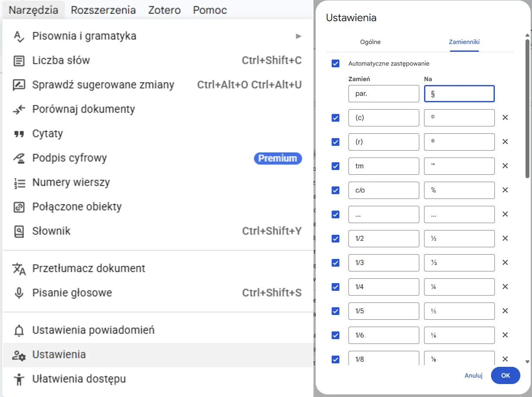The width and height of the screenshot is (532, 397).
Task: Click the Numery wierszy line numbers icon
Action: pyautogui.click(x=18, y=182)
